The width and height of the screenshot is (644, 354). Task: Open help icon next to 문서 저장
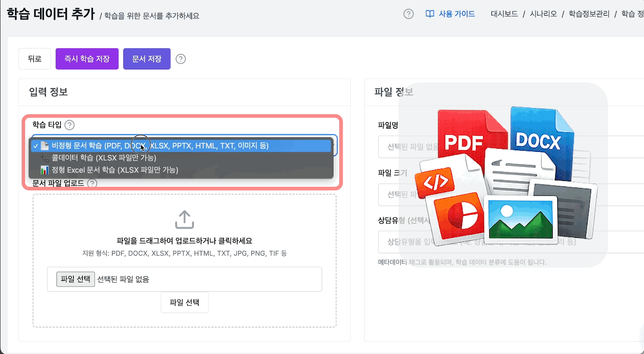(x=181, y=59)
